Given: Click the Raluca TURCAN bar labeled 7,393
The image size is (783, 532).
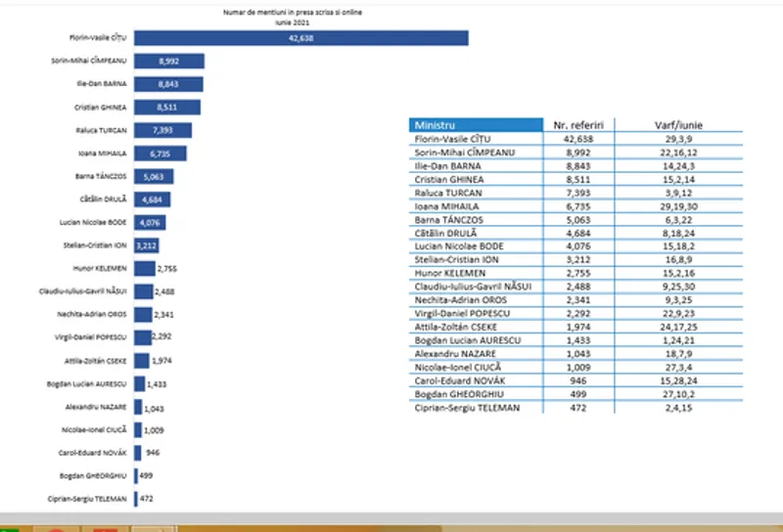Looking at the screenshot, I should 162,131.
